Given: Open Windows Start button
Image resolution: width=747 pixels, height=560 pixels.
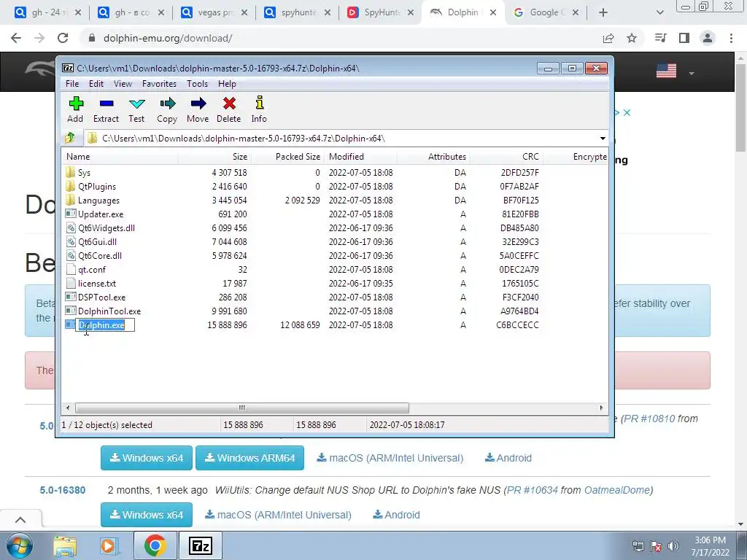Looking at the screenshot, I should click(20, 545).
